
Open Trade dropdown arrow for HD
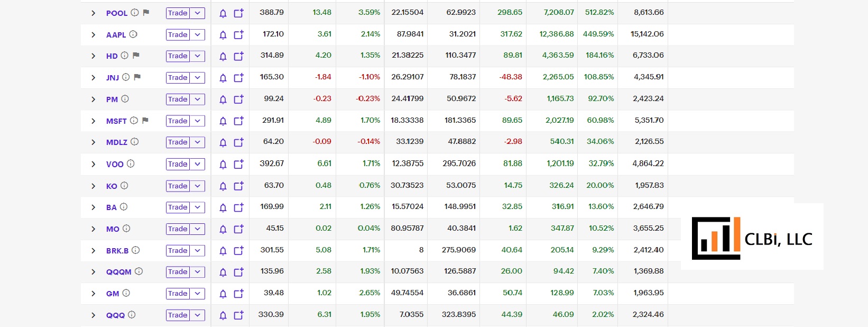tap(197, 56)
